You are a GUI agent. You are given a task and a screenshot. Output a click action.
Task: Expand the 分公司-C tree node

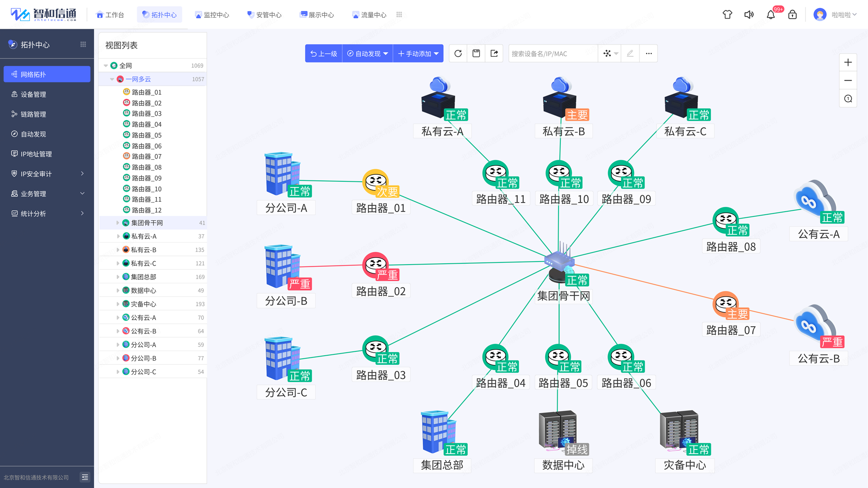pyautogui.click(x=118, y=371)
